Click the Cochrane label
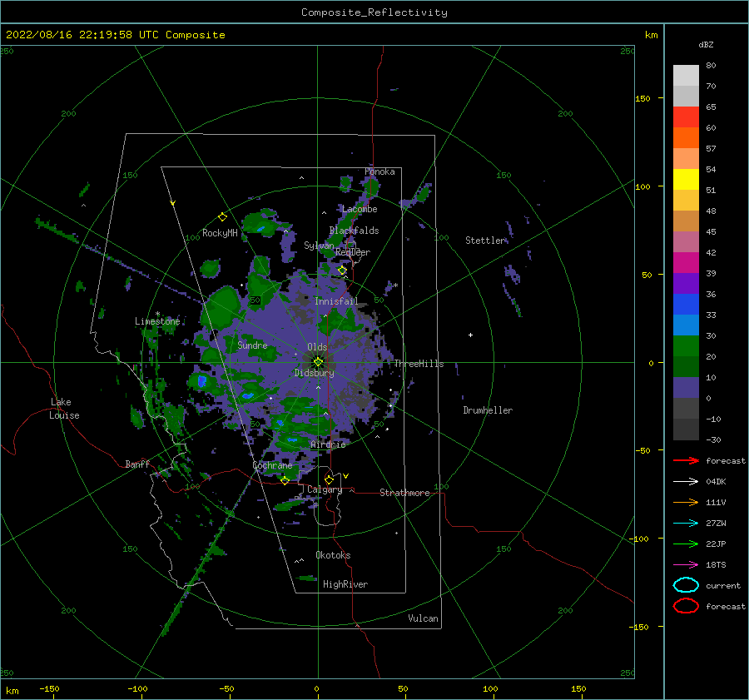Image resolution: width=749 pixels, height=700 pixels. [x=272, y=465]
